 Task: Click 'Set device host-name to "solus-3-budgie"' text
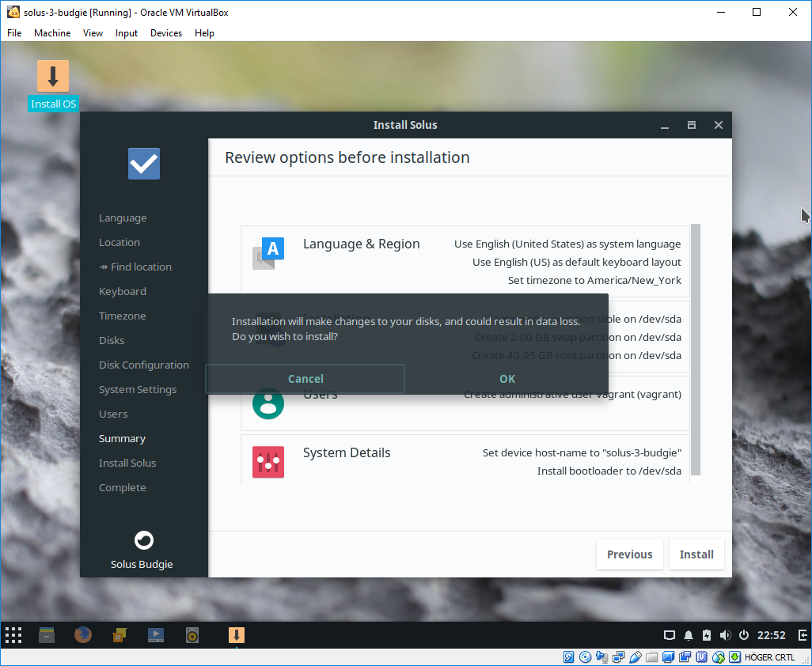582,452
